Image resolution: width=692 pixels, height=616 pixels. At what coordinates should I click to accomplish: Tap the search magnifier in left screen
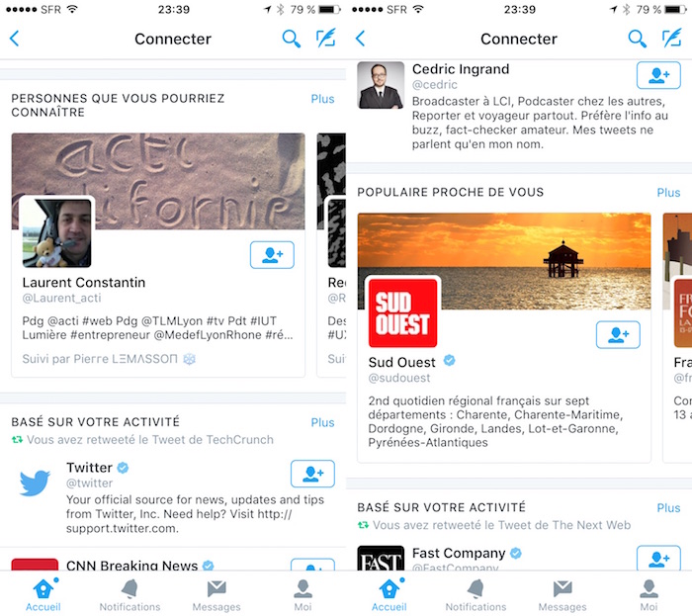(x=292, y=39)
